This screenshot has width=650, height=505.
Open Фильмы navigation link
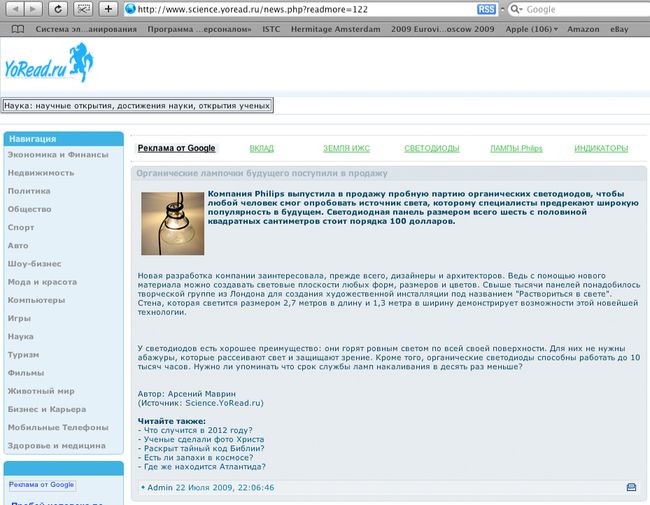click(26, 373)
